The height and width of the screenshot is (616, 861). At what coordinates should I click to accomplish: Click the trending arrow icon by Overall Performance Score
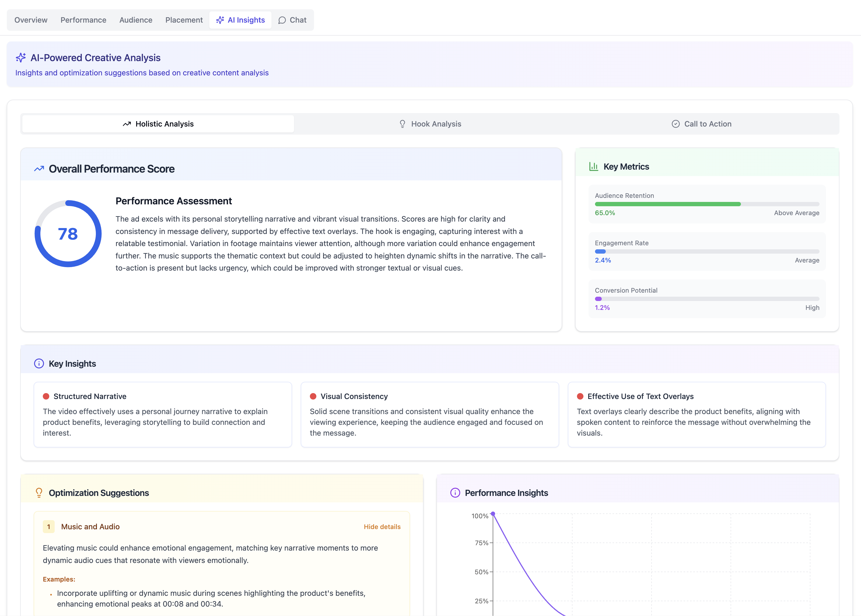point(39,169)
